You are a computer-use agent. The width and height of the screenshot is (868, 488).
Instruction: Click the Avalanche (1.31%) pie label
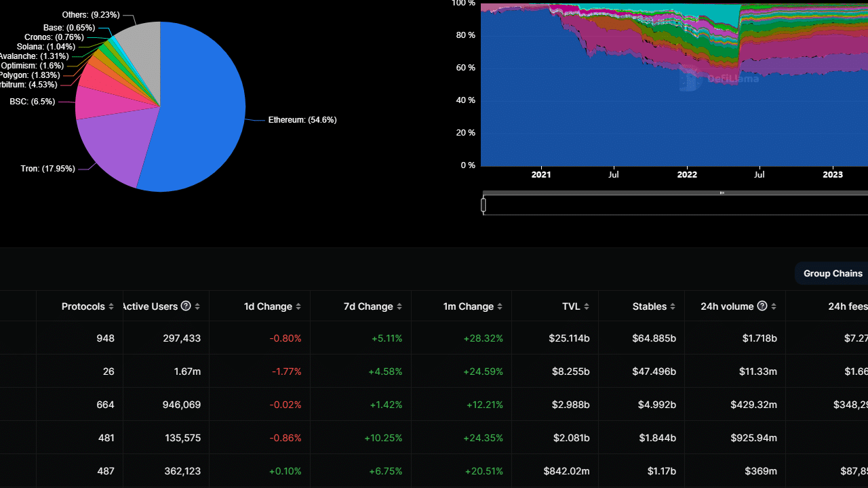pyautogui.click(x=34, y=56)
